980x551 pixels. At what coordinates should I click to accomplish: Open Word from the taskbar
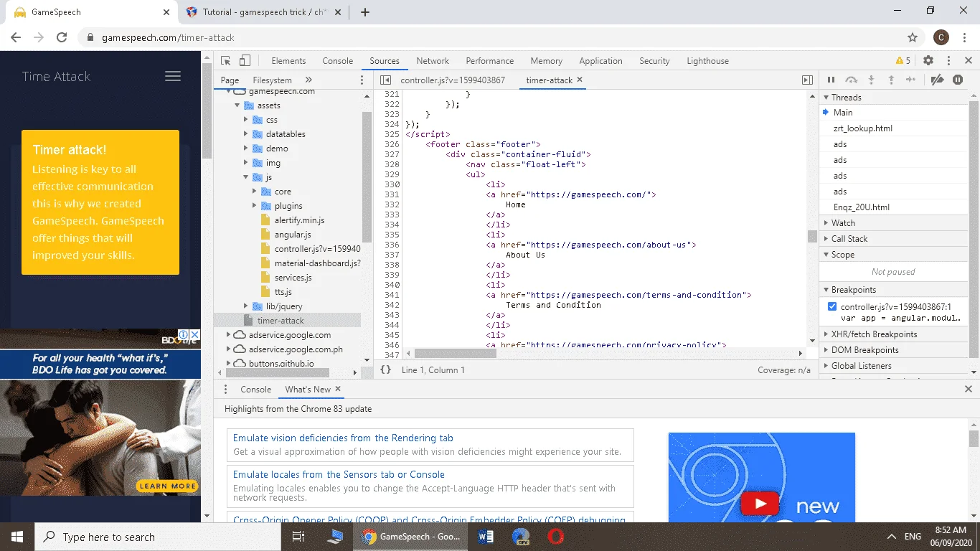click(x=485, y=537)
